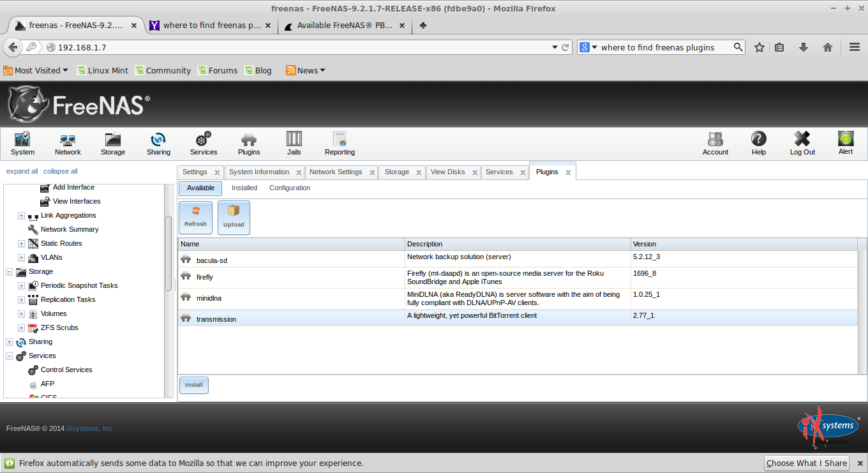Open the Firefox hamburger menu
The image size is (868, 473).
click(x=855, y=47)
